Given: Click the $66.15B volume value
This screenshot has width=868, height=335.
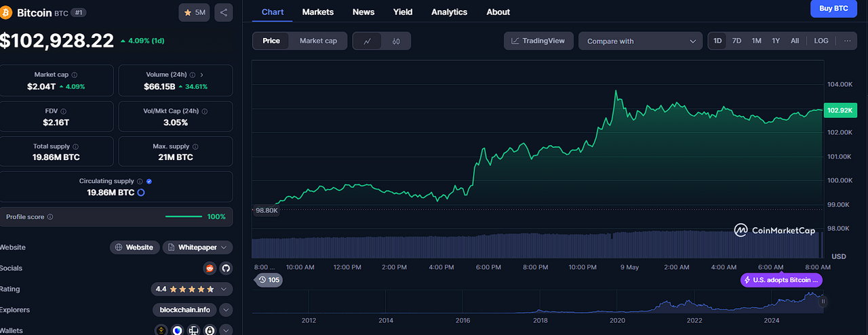Looking at the screenshot, I should [x=159, y=86].
